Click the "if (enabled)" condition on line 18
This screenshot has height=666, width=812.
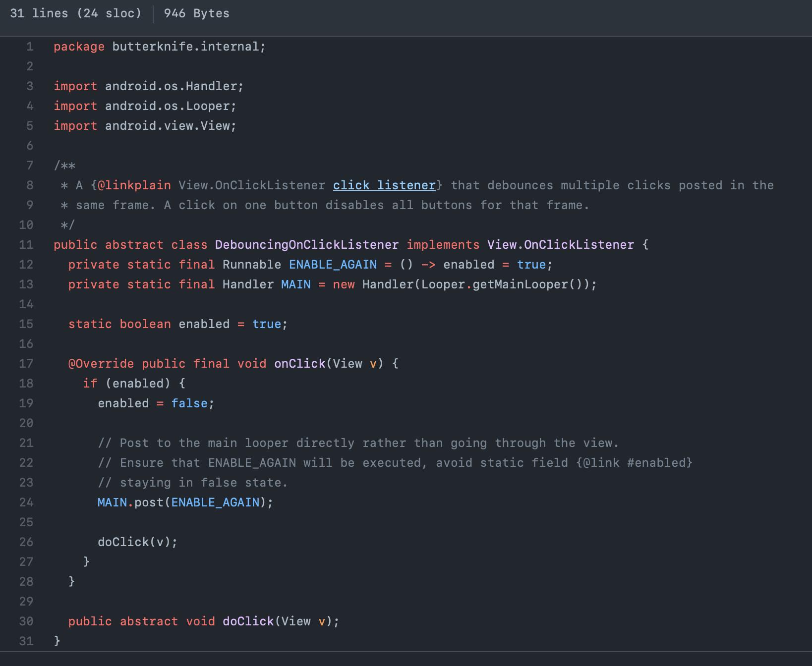[127, 384]
